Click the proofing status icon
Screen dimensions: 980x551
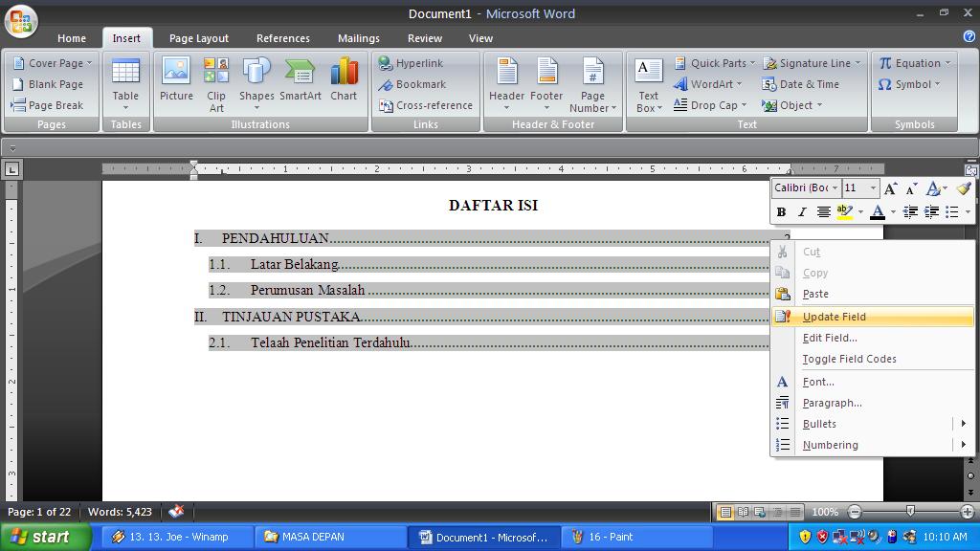pos(176,512)
